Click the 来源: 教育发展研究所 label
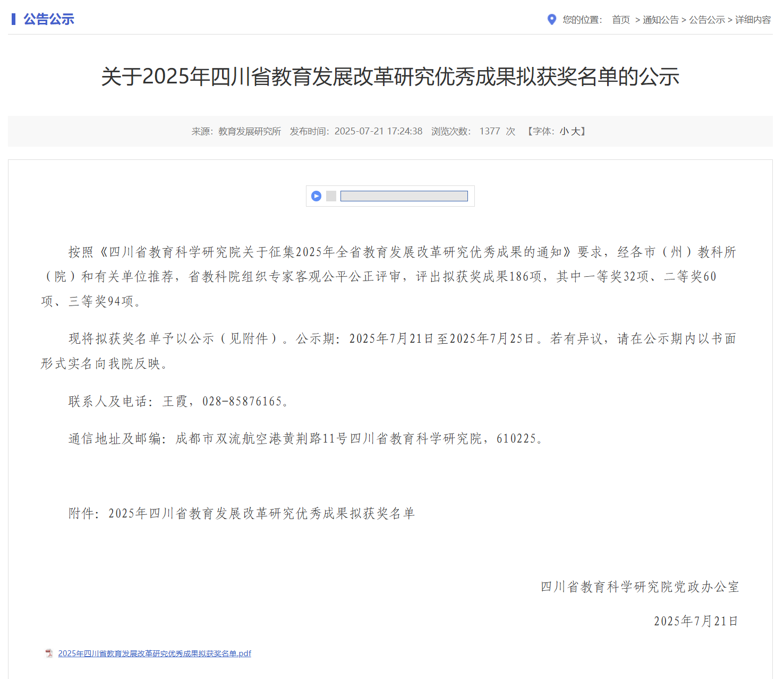 (236, 131)
